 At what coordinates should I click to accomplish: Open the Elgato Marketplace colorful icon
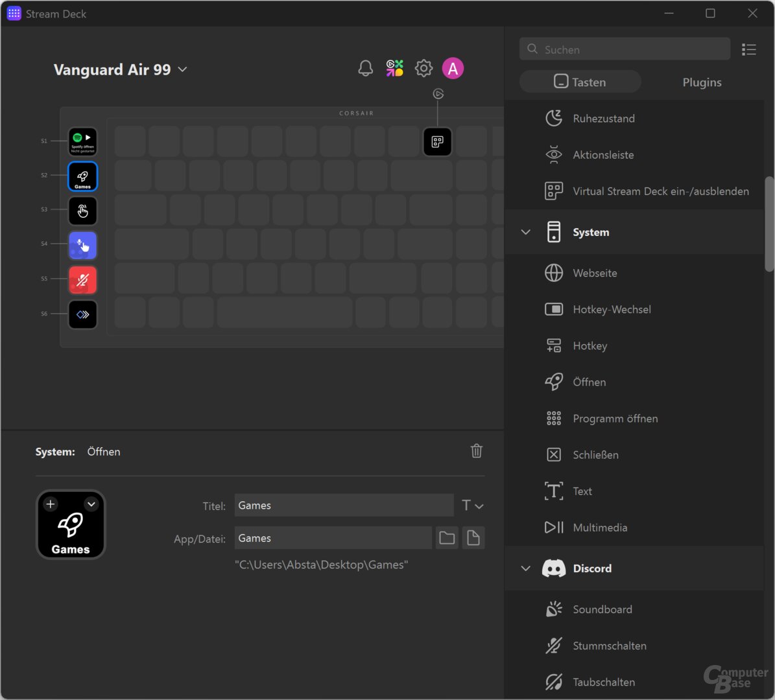click(394, 69)
